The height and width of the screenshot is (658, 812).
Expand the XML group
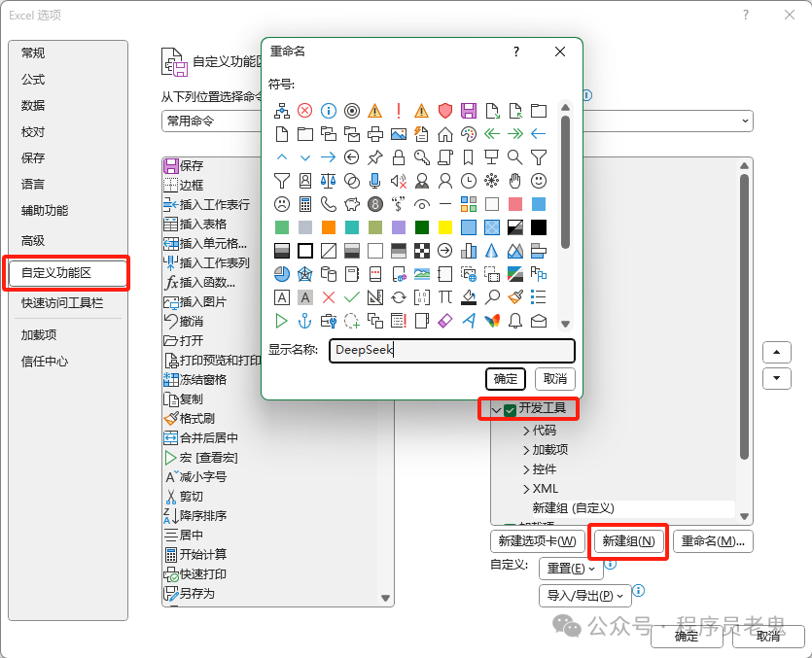click(x=526, y=489)
